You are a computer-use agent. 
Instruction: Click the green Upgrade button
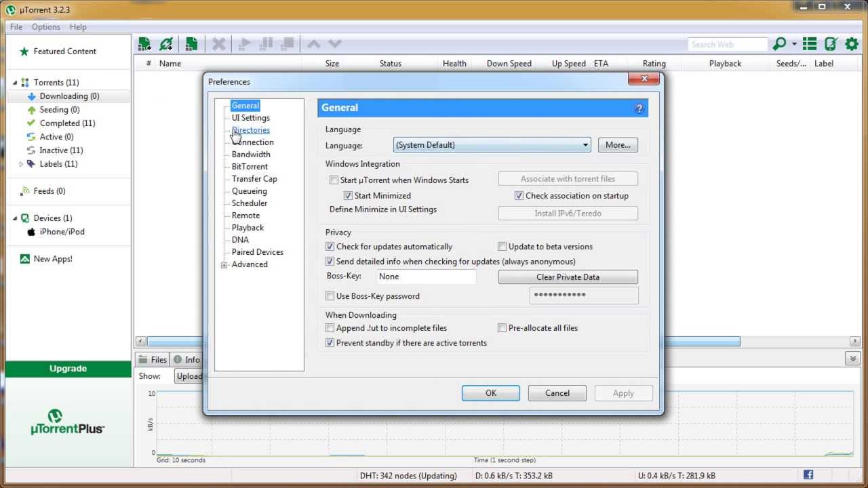[x=68, y=369]
